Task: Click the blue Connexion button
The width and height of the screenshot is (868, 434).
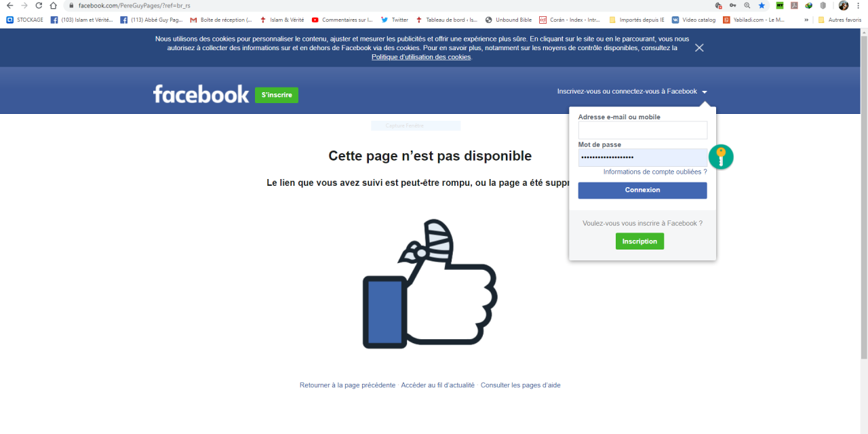Action: click(x=642, y=191)
